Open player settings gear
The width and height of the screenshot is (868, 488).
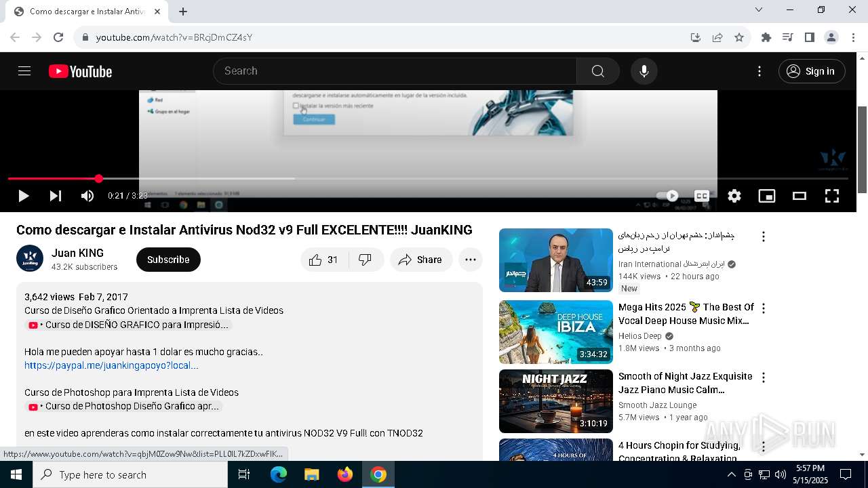point(734,196)
